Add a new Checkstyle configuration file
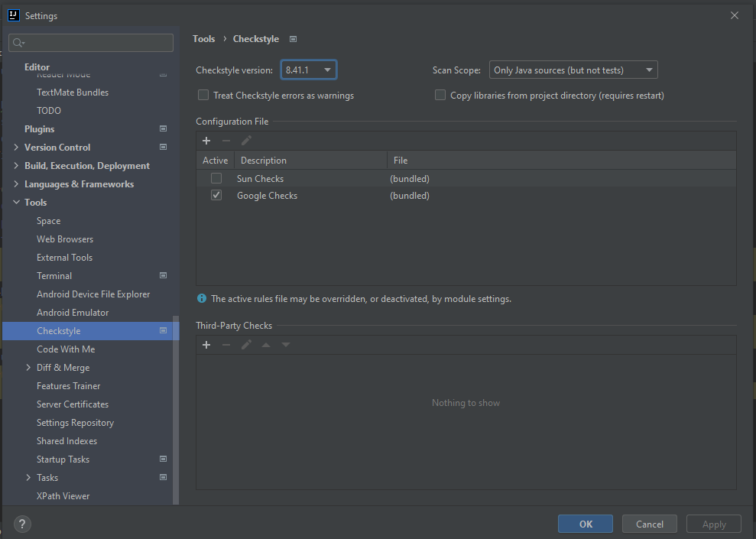This screenshot has height=539, width=756. tap(206, 141)
